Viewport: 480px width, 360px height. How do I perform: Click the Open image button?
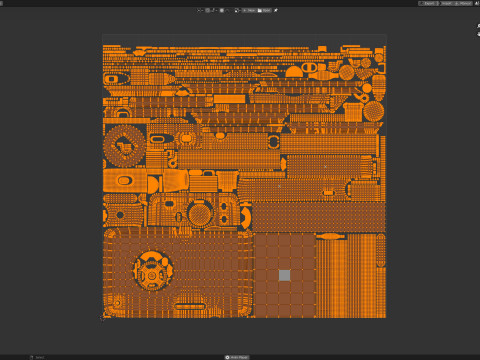pyautogui.click(x=265, y=10)
